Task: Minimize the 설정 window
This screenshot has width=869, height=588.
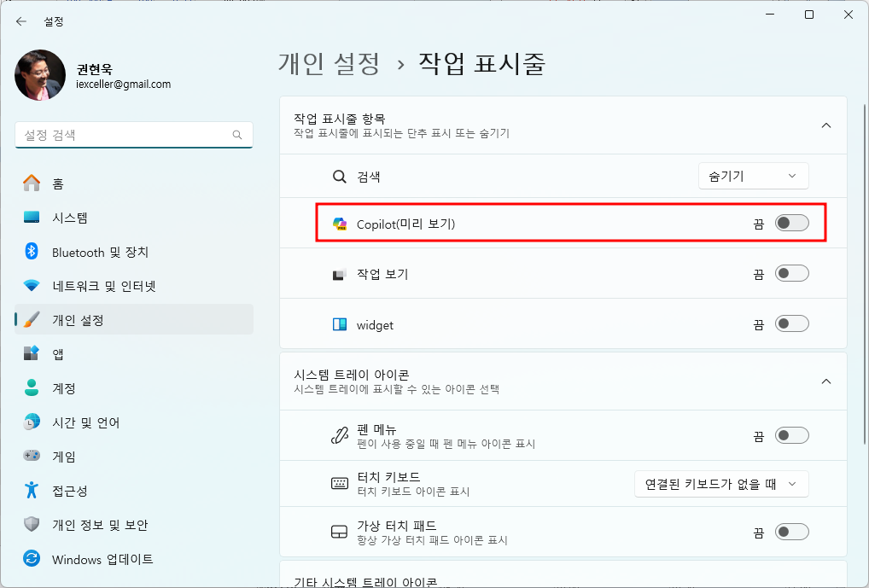Action: (770, 15)
